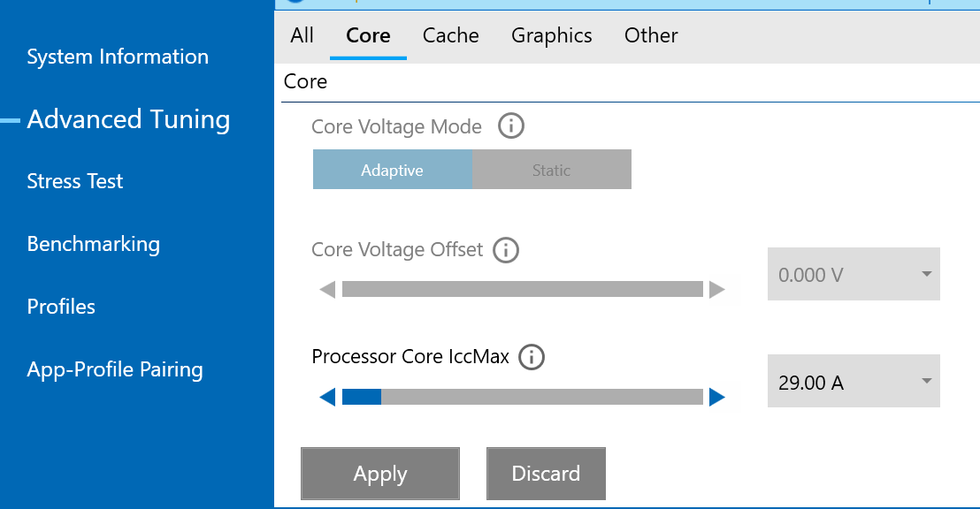The height and width of the screenshot is (509, 980).
Task: Select Adaptive core voltage mode
Action: [392, 169]
